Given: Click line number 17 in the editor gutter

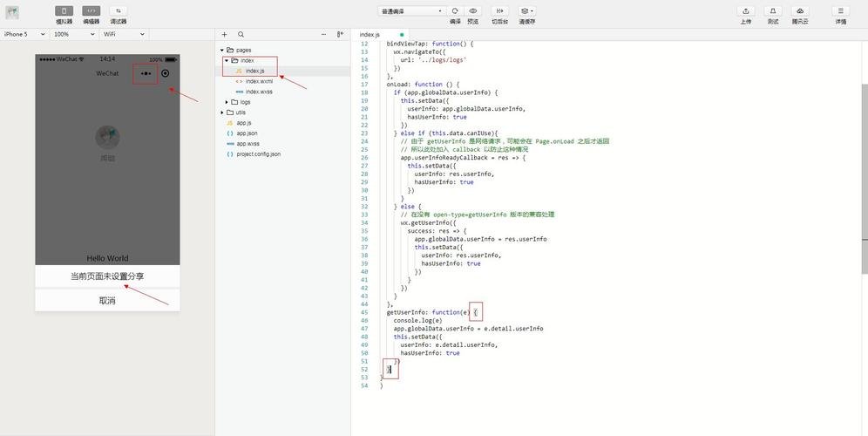Looking at the screenshot, I should 364,85.
